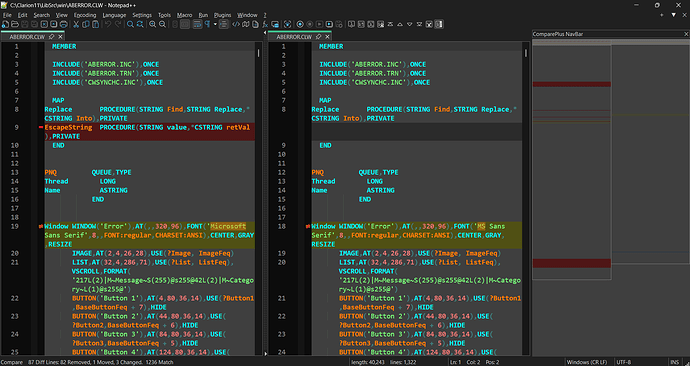Viewport: 690px width, 366px height.
Task: Open the Replace dialog toolbar icon
Action: 140,24
